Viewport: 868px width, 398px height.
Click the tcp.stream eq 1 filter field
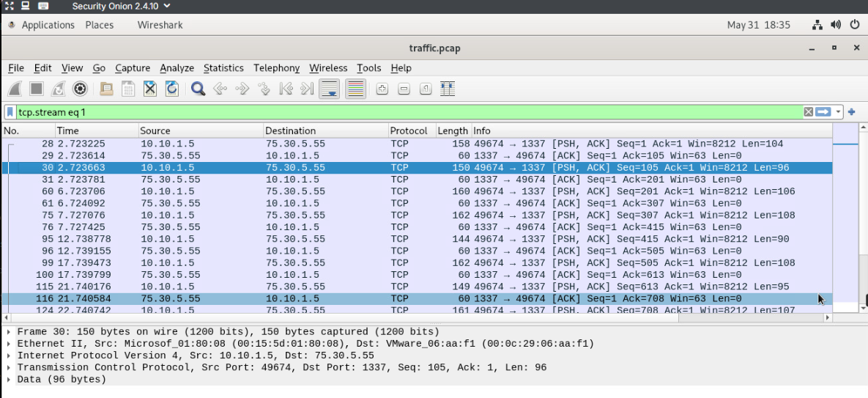[x=409, y=112]
